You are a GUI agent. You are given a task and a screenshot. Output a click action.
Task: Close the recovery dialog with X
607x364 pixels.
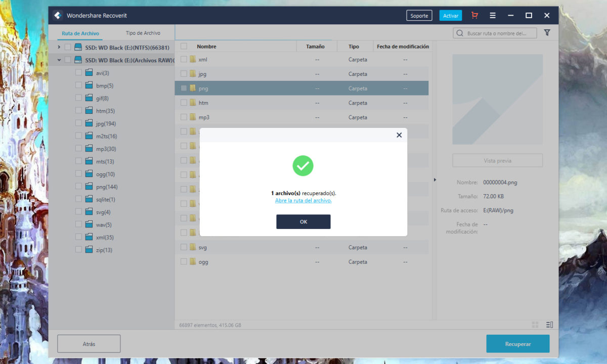(399, 135)
